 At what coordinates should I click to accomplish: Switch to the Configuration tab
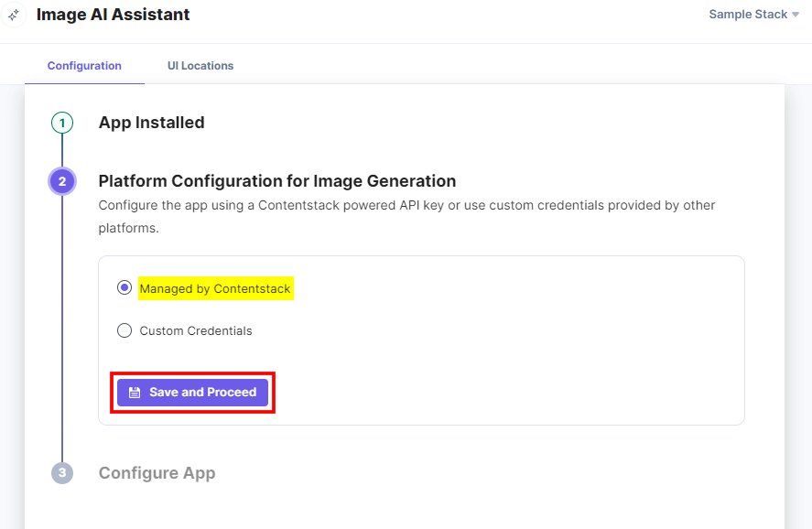[x=84, y=66]
